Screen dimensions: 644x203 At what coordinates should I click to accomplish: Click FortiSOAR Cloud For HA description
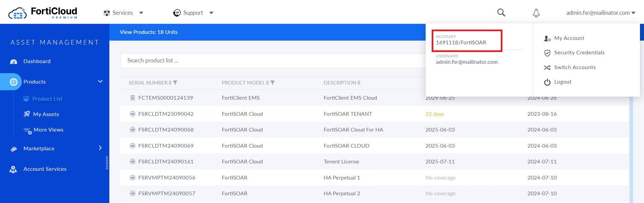pyautogui.click(x=353, y=130)
